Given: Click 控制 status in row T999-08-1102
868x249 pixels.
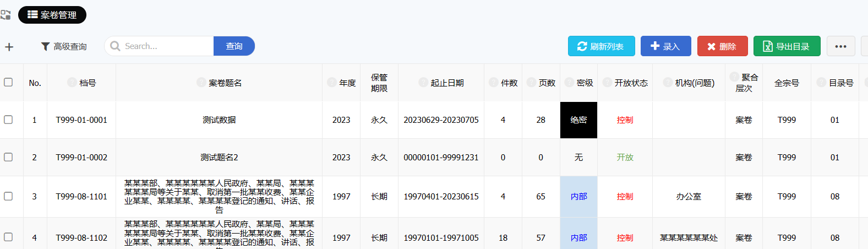Looking at the screenshot, I should click(625, 237).
